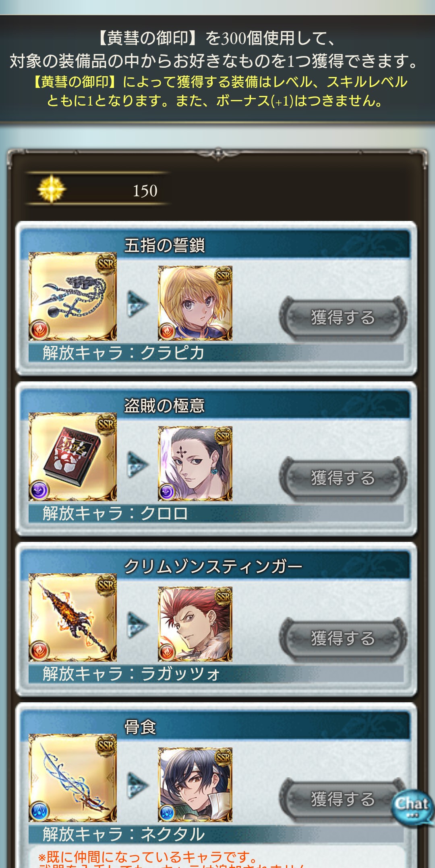Select the クロロ character portrait

pos(195,464)
